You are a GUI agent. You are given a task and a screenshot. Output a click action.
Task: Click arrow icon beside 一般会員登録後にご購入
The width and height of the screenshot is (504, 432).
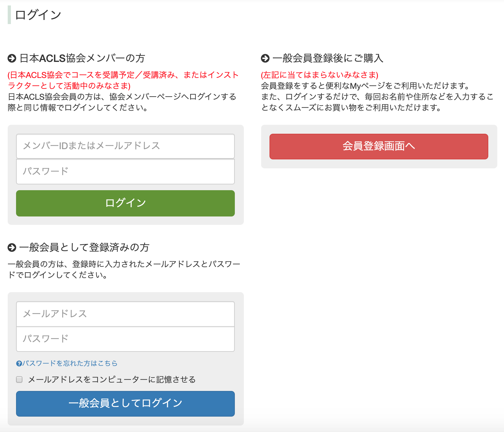point(265,58)
